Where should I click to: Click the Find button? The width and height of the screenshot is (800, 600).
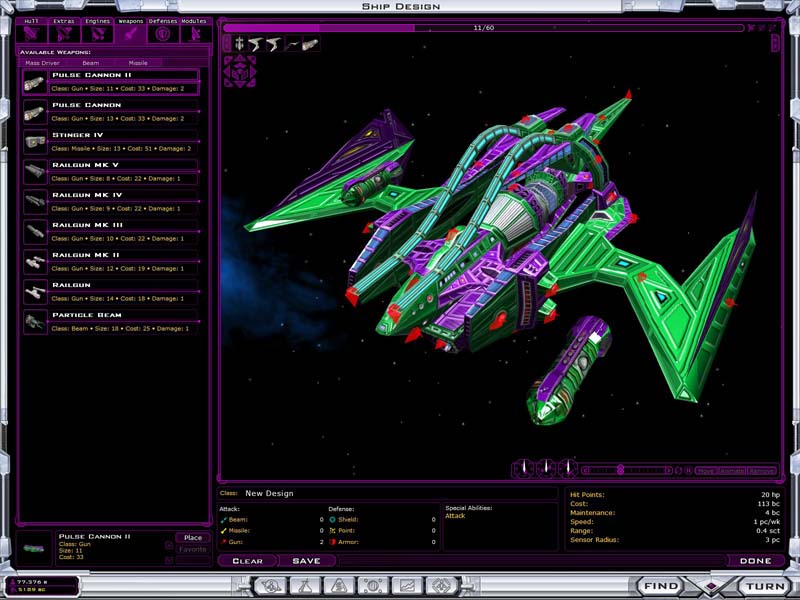(661, 586)
